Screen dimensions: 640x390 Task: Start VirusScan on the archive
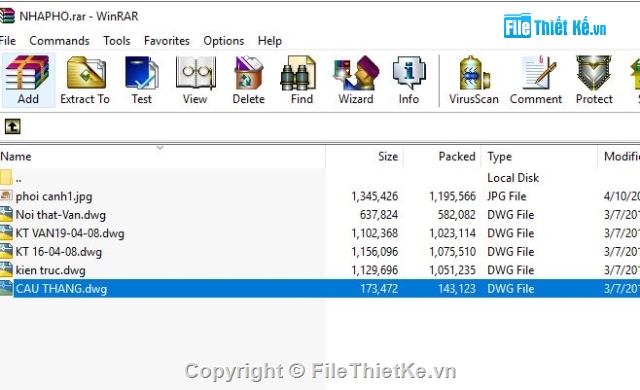(474, 80)
